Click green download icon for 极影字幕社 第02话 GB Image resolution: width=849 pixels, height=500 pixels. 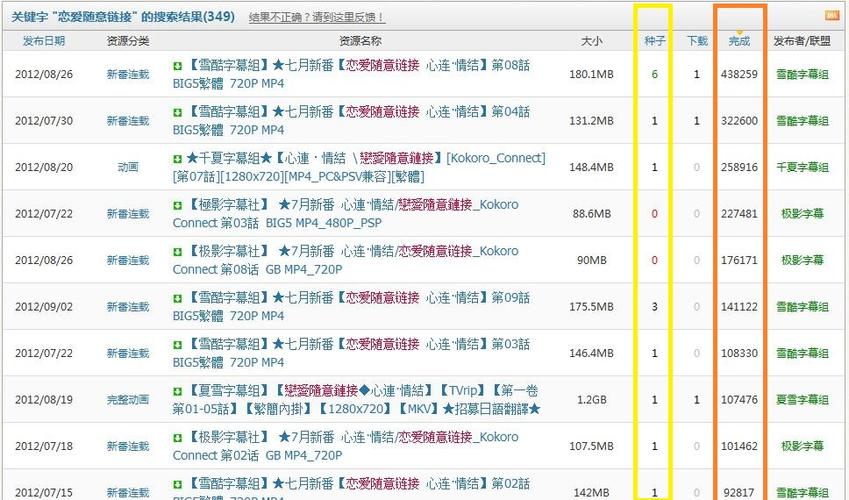pos(177,438)
